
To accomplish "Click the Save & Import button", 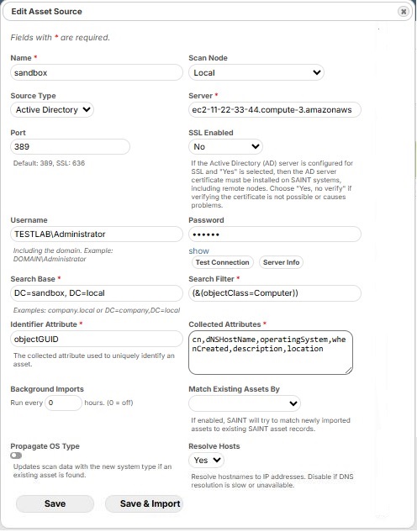I will [x=145, y=503].
